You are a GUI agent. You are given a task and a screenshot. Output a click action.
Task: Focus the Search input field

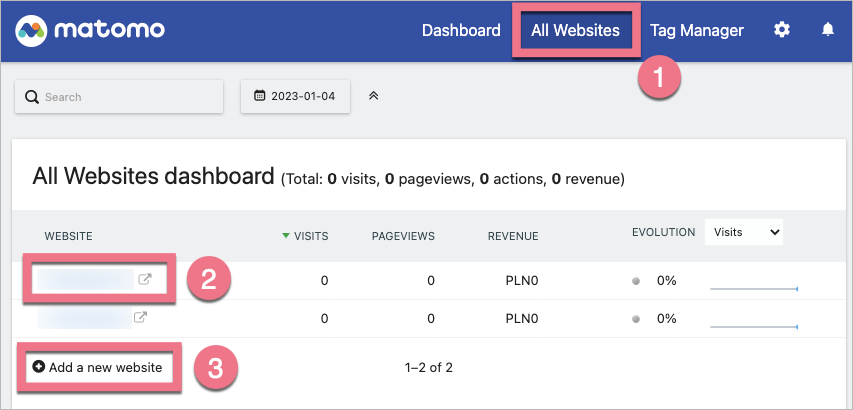[128, 97]
